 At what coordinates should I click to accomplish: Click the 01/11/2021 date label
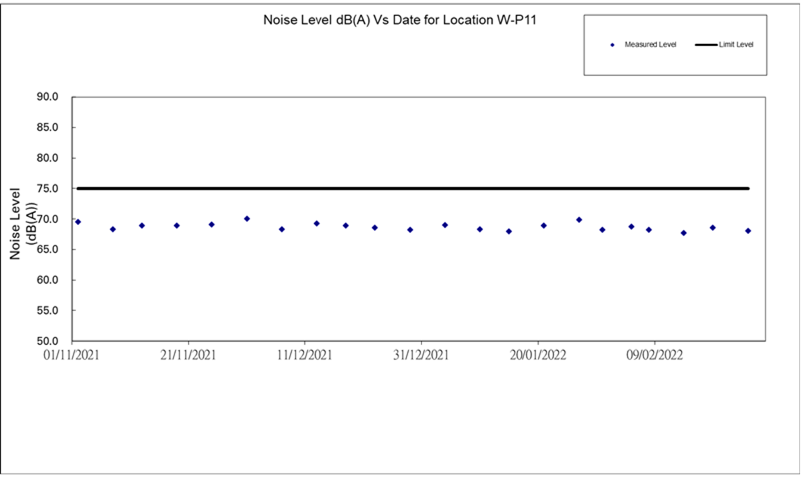point(72,355)
